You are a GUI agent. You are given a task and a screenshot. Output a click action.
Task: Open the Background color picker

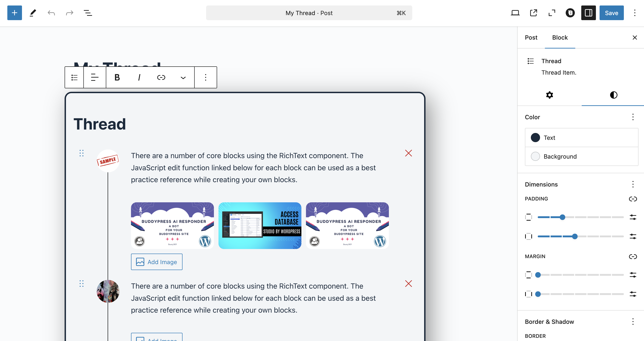click(x=581, y=156)
